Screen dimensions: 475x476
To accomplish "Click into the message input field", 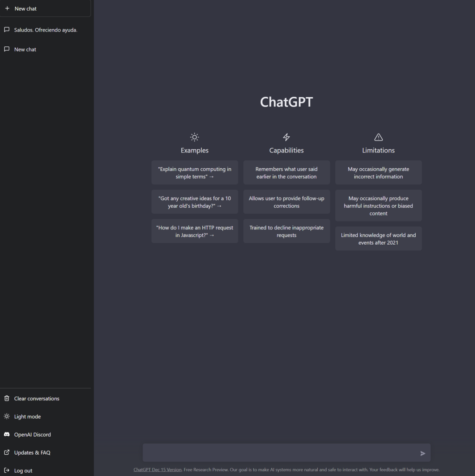I will [278, 453].
